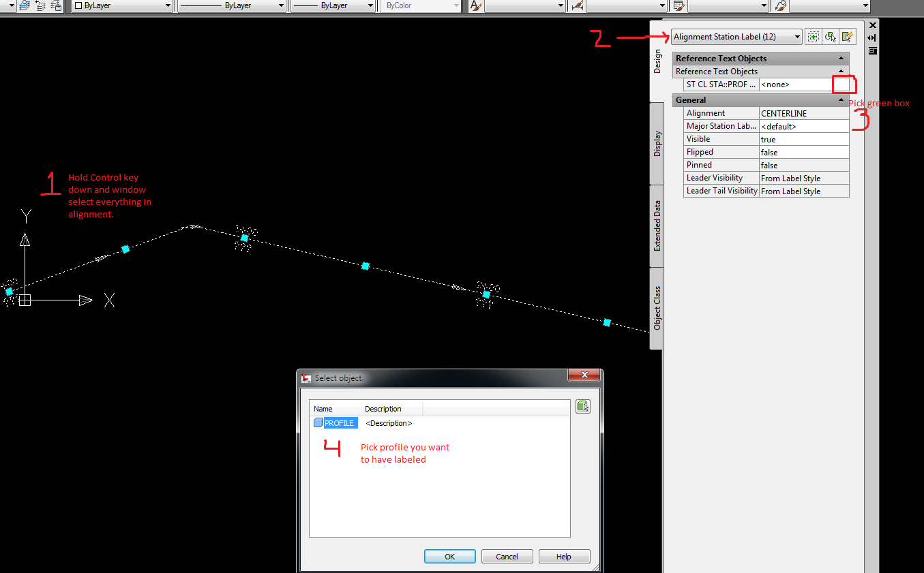Switch to the Object Class tab
This screenshot has width=924, height=573.
click(657, 309)
